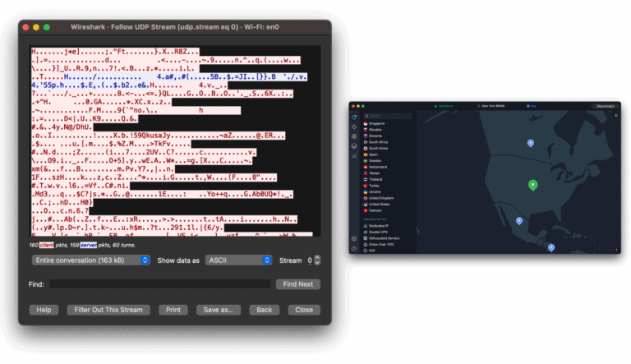Click the Canada server pin on the map
Screen dimensions: 631x364
pos(531,143)
